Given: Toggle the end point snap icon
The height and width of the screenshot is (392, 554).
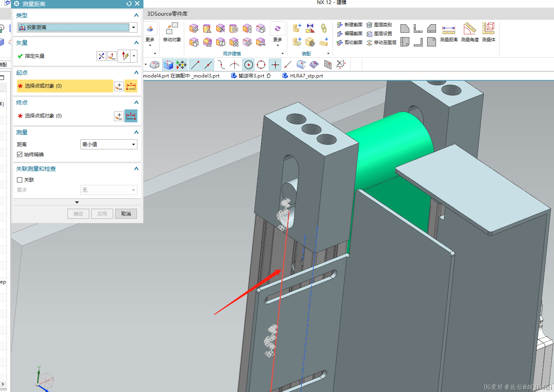Looking at the screenshot, I should [x=195, y=65].
